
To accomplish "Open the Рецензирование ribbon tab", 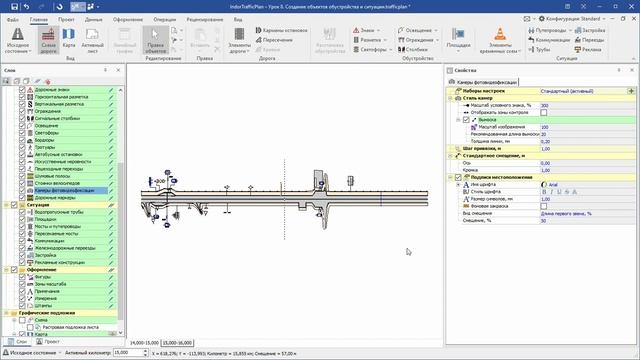I will click(204, 19).
